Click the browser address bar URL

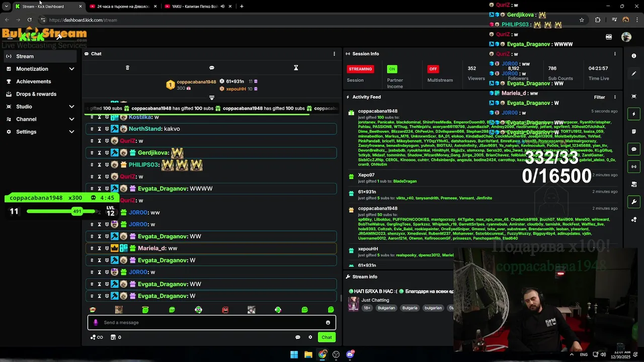[83, 20]
